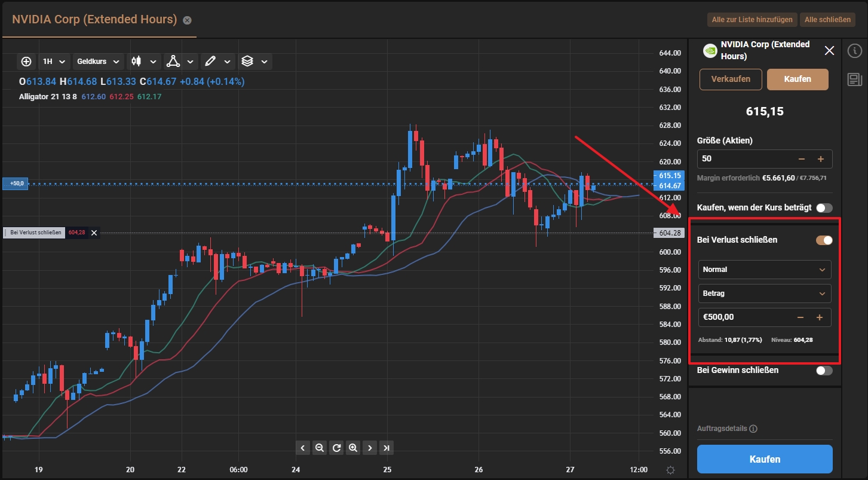The image size is (868, 480).
Task: Click the 604.28 stop price tag on axis
Action: [x=670, y=233]
